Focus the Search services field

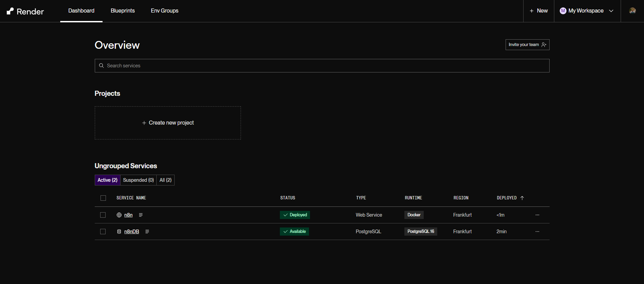pos(322,66)
